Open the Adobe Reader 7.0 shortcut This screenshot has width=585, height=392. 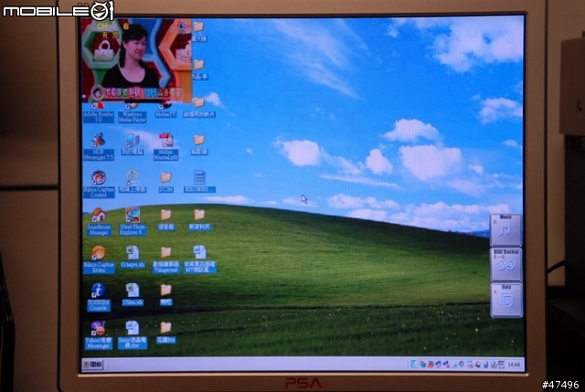[x=99, y=114]
